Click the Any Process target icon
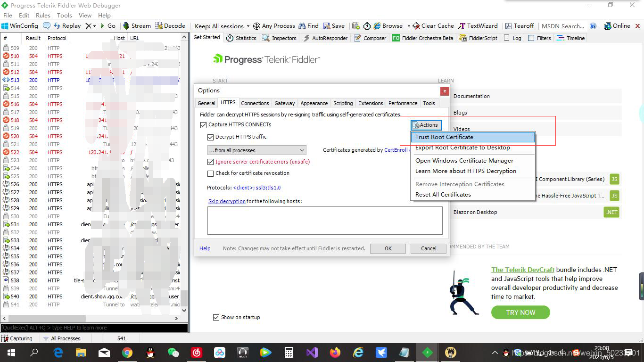Image resolution: width=644 pixels, height=362 pixels. click(x=256, y=26)
